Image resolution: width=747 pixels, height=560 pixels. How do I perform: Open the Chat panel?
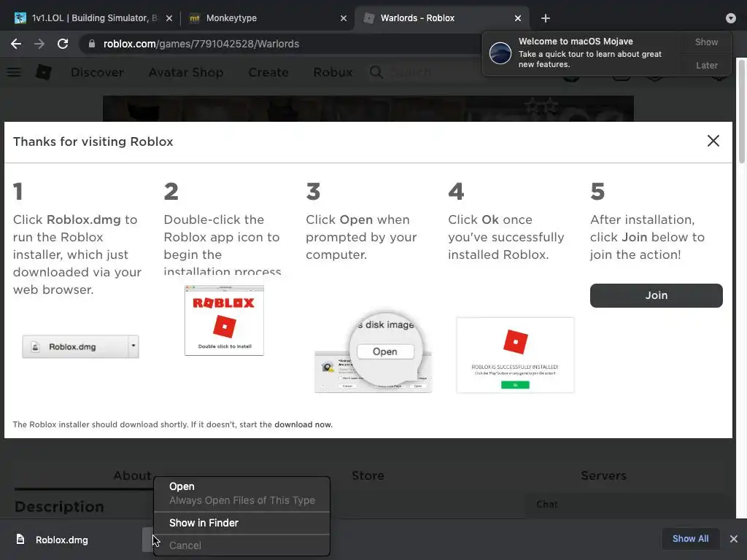[547, 505]
